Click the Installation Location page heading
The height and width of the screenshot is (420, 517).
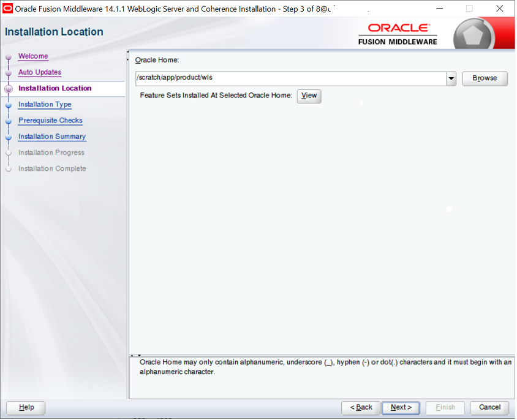(54, 32)
